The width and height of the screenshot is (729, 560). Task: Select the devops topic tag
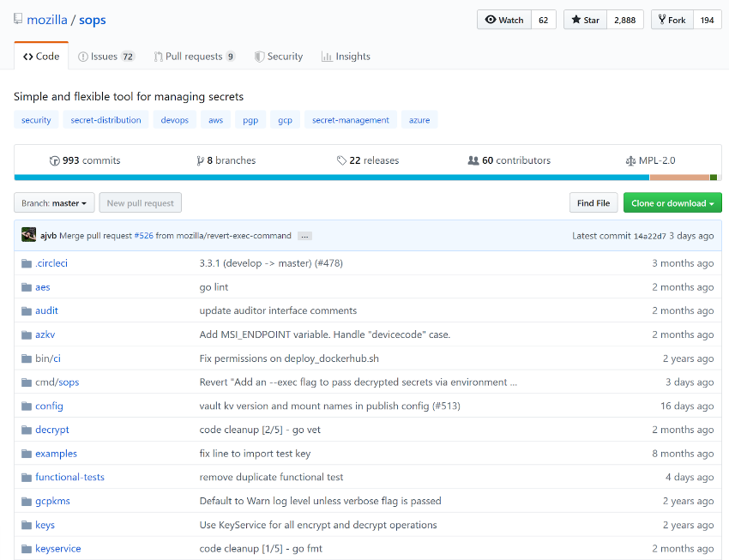(x=174, y=120)
